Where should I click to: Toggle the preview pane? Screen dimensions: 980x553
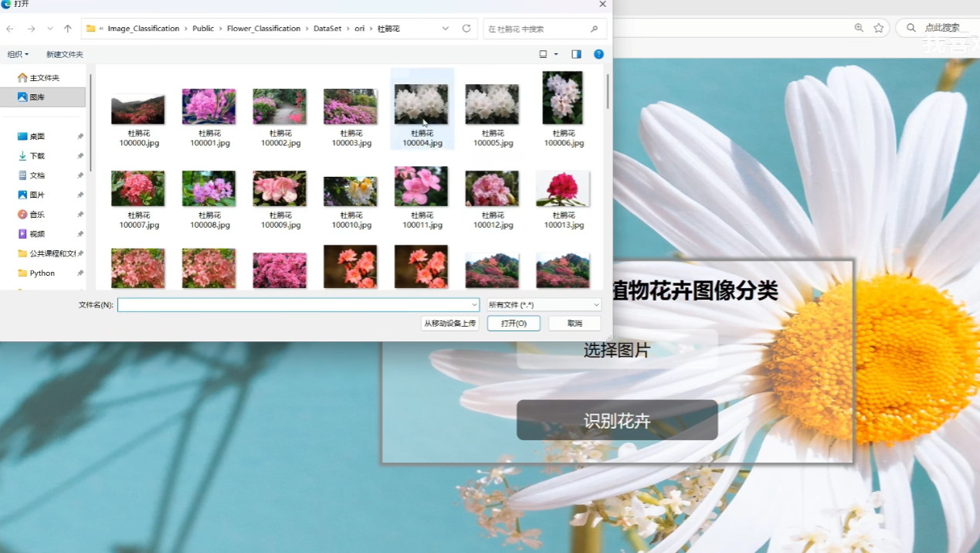point(576,54)
